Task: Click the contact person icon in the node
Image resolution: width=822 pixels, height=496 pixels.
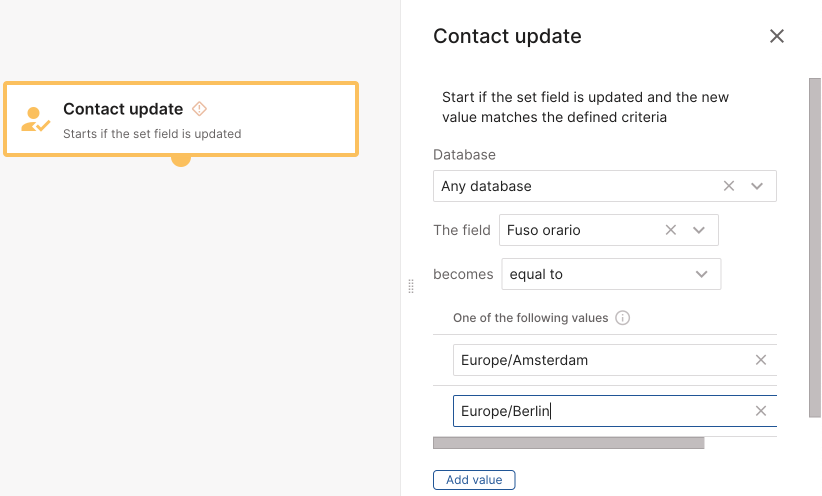Action: [x=35, y=120]
